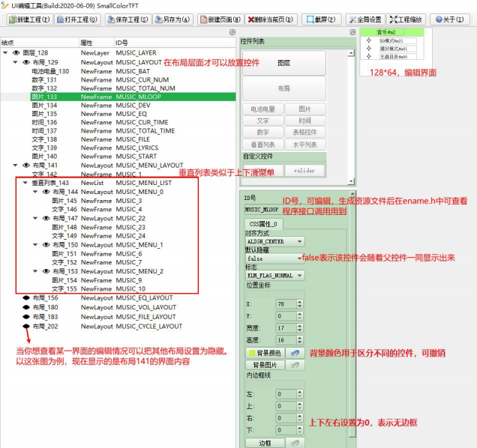Image resolution: width=477 pixels, height=448 pixels.
Task: Add 表格控件 table control
Action: [304, 132]
